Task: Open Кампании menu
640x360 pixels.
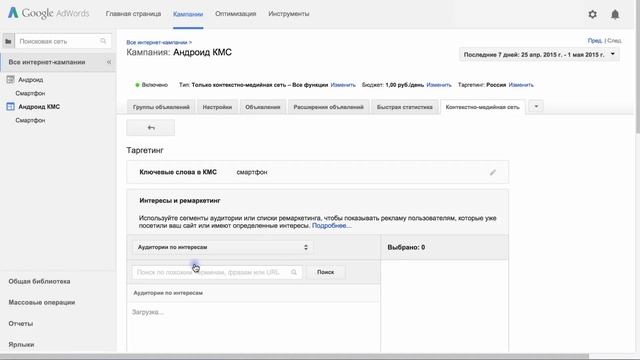Action: point(188,14)
